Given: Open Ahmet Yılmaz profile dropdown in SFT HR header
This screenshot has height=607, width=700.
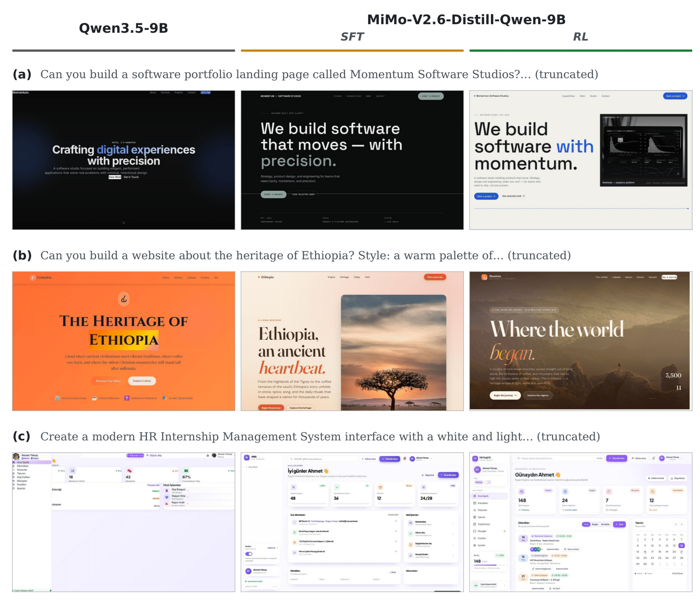Looking at the screenshot, I should click(421, 459).
